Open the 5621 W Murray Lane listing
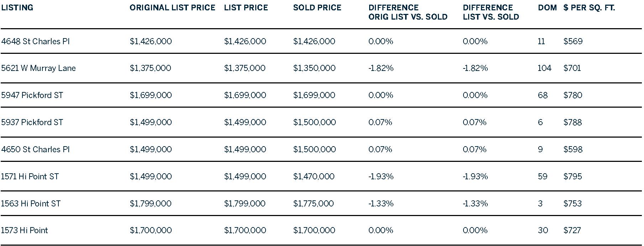 pos(38,68)
